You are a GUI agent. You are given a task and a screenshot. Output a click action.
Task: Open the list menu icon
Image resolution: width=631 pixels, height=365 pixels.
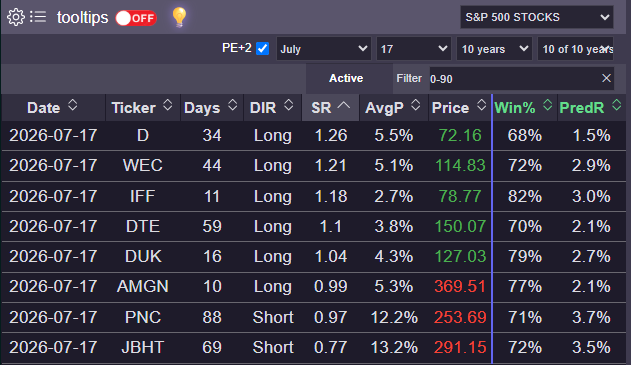[38, 17]
